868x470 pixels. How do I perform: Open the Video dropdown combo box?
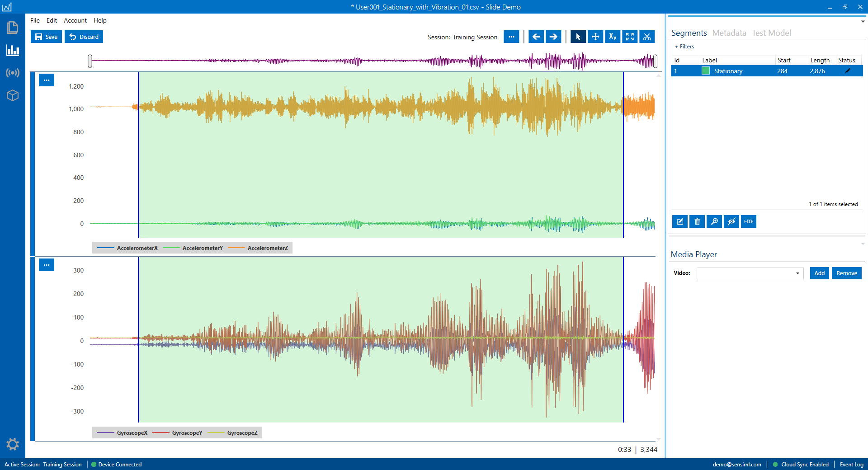tap(750, 273)
